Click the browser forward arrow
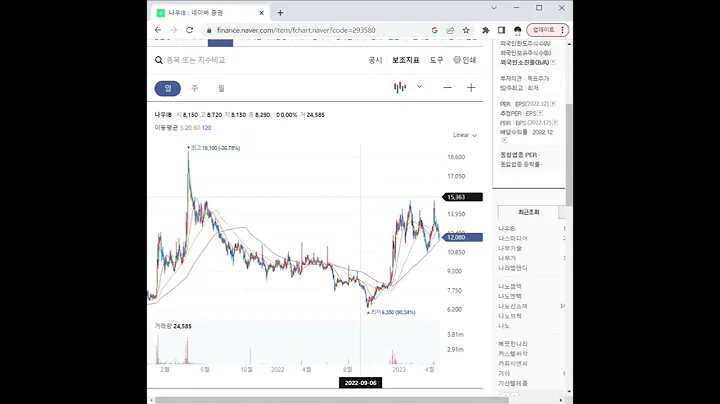This screenshot has height=404, width=720. 174,30
